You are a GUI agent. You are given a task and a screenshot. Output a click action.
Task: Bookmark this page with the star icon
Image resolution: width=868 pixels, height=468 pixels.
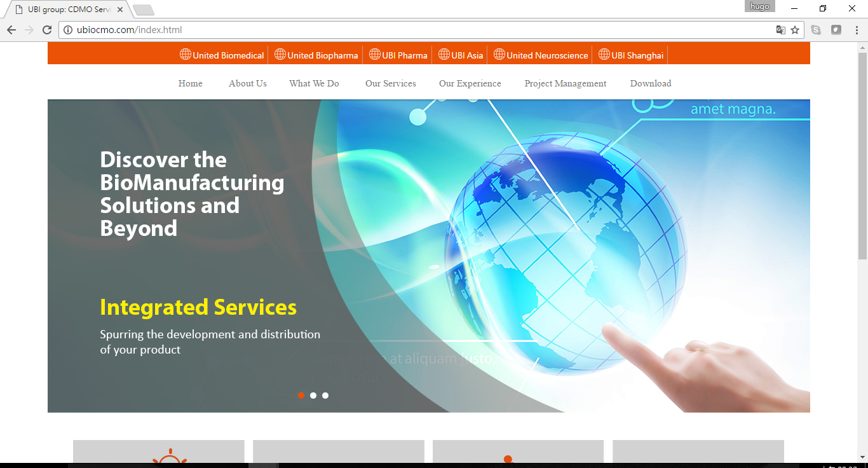(x=795, y=30)
